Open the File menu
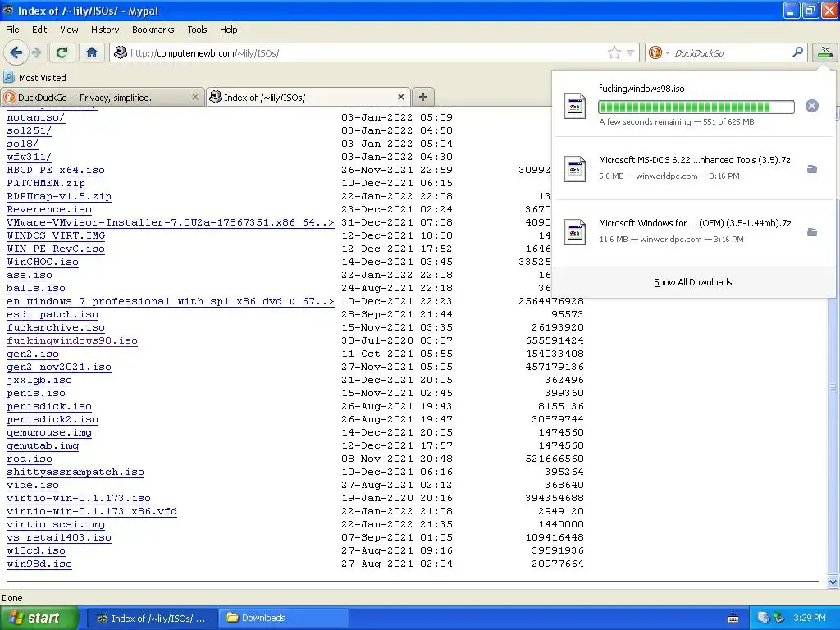The width and height of the screenshot is (840, 630). (x=12, y=30)
